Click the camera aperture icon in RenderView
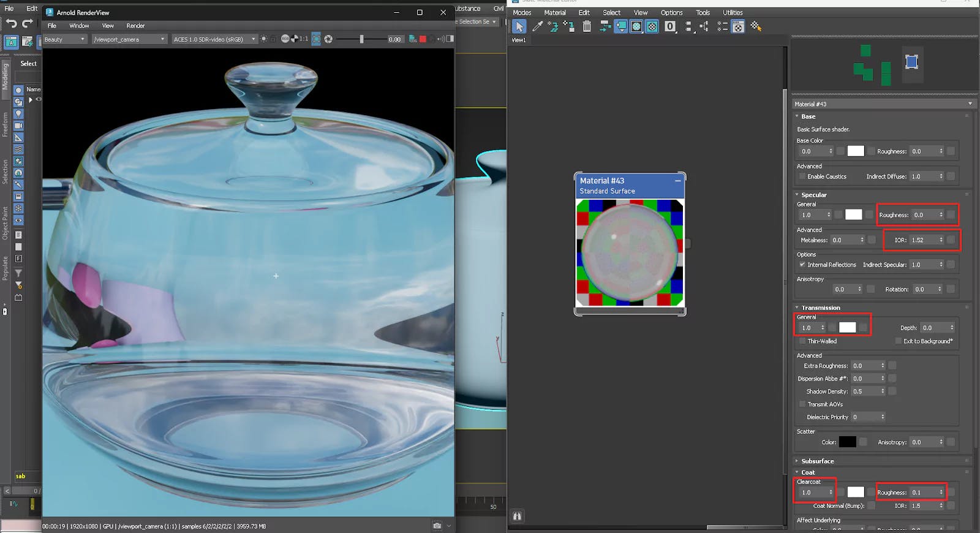980x533 pixels. pos(328,39)
